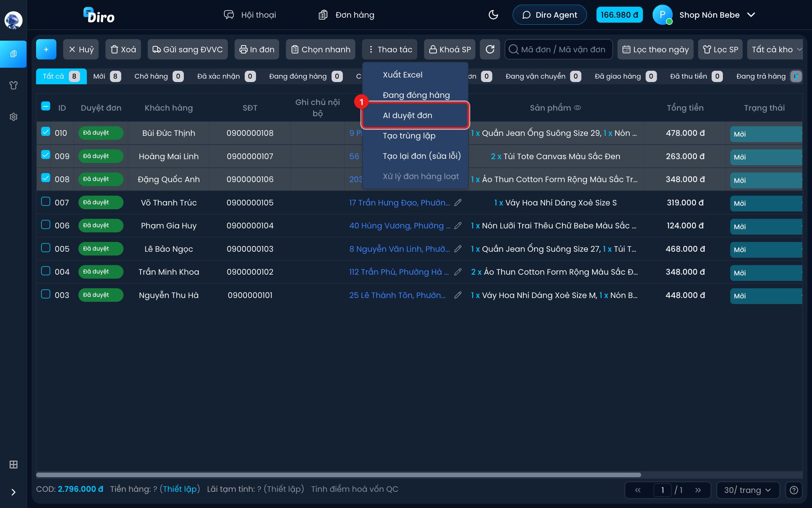
Task: Select Tạo trùng lặp menu entry
Action: (x=415, y=135)
